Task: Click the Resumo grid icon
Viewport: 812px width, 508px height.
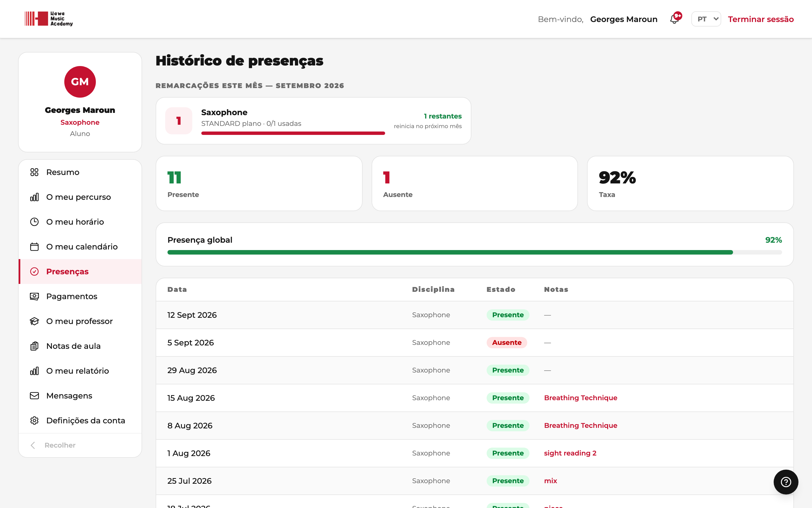Action: [x=34, y=172]
